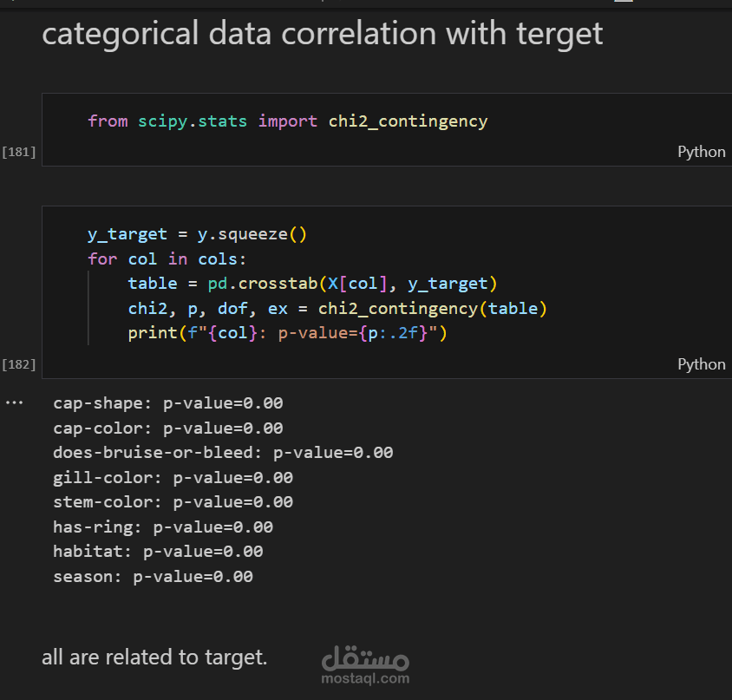Click the pd.crosstab code line

pos(313,284)
